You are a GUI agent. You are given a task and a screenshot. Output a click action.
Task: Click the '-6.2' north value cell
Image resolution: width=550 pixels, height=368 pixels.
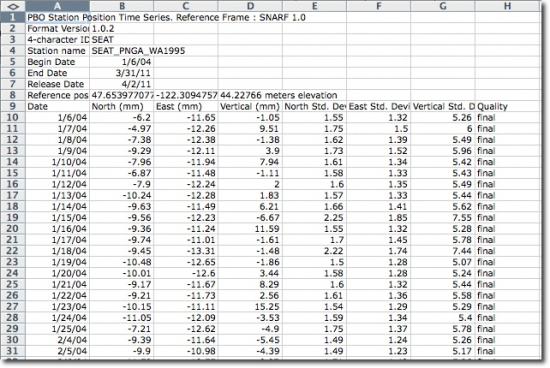[x=122, y=118]
